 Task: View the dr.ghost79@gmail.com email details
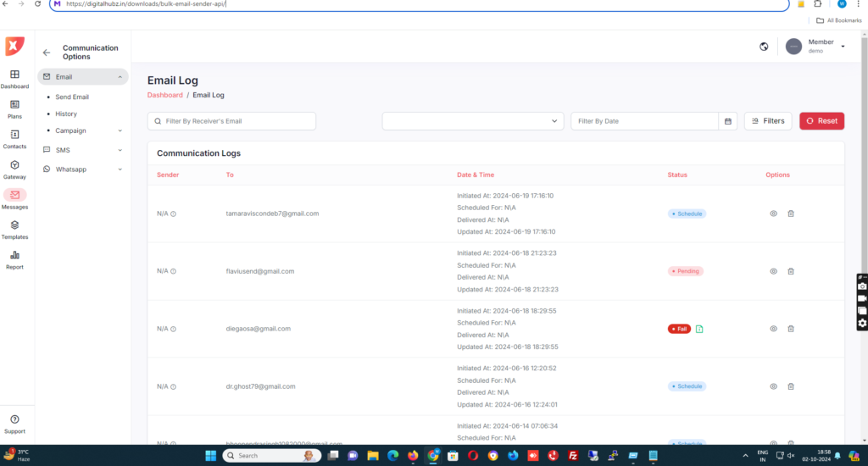[773, 386]
